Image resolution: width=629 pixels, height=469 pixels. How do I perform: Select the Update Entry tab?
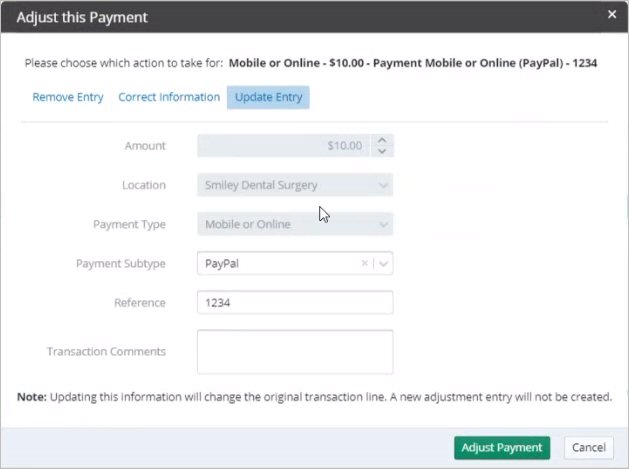click(x=268, y=97)
